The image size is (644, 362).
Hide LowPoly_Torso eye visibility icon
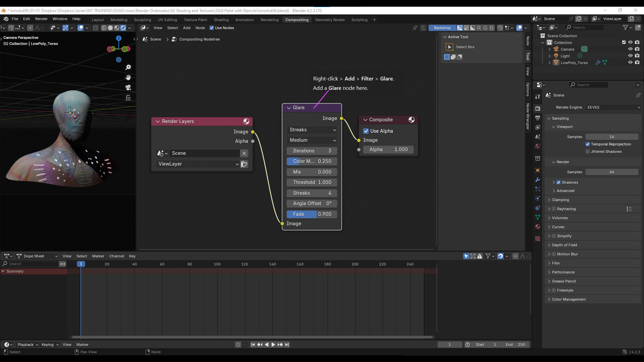pyautogui.click(x=630, y=62)
